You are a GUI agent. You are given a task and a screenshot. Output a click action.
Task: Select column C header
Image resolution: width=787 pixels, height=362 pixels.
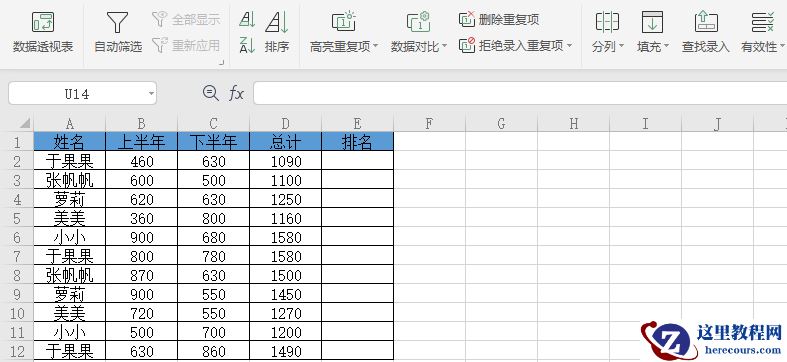pyautogui.click(x=213, y=124)
